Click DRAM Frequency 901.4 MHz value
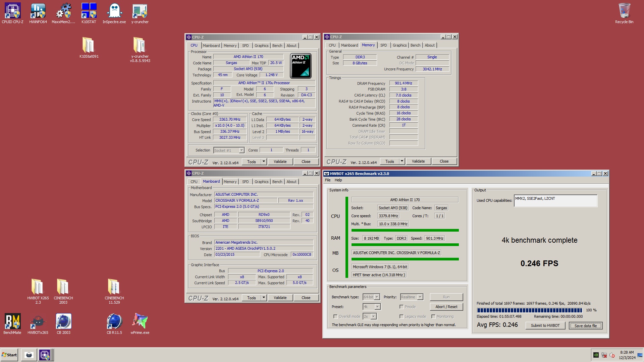The width and height of the screenshot is (644, 362). click(404, 83)
